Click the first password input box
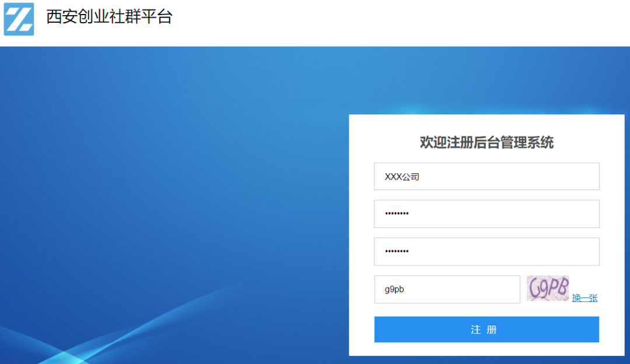 click(487, 213)
